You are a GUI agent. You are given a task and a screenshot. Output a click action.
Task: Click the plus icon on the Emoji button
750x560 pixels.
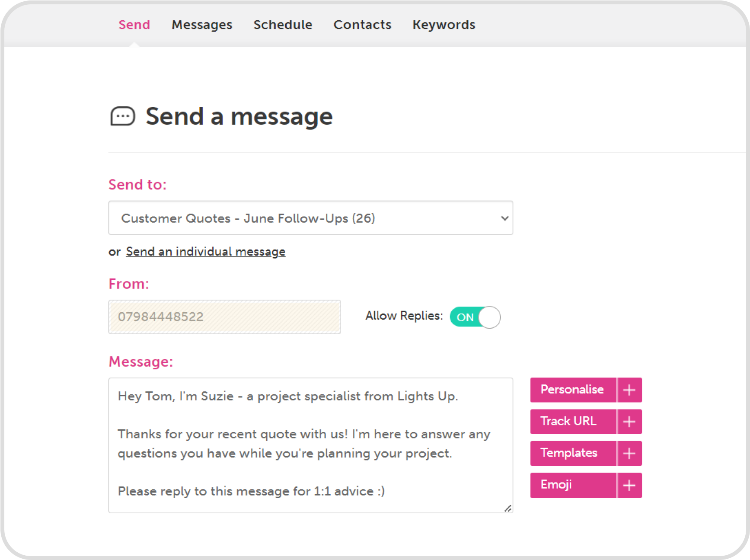point(629,485)
